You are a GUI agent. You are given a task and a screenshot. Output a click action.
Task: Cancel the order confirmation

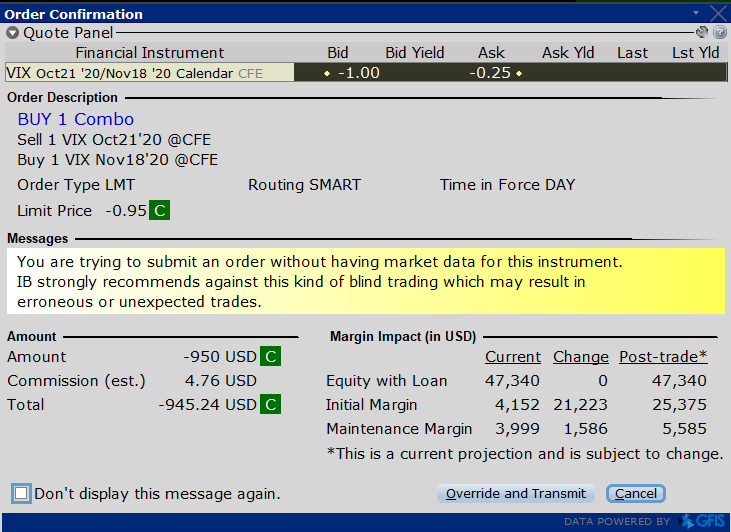pos(635,493)
